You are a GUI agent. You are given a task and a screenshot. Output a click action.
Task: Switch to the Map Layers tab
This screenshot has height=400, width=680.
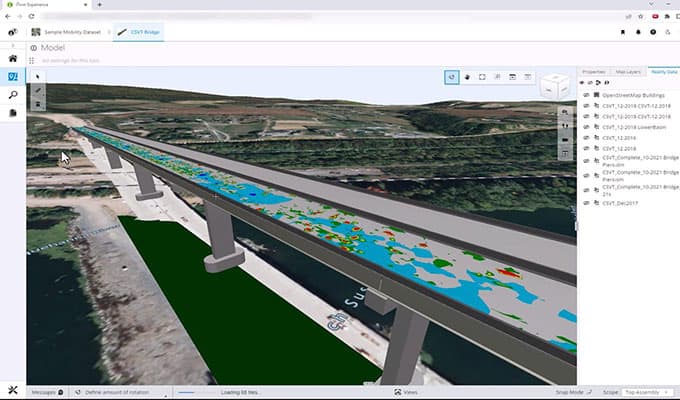[628, 73]
